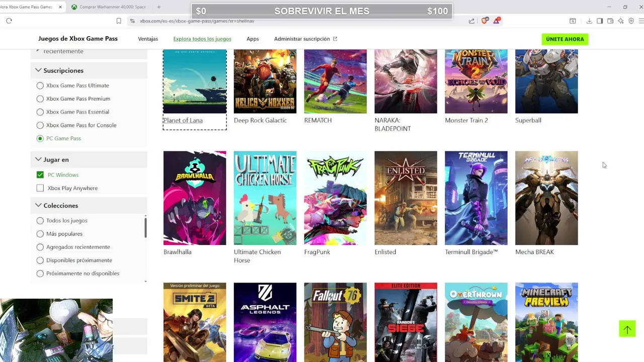Click the address bar URL field

pos(297,21)
